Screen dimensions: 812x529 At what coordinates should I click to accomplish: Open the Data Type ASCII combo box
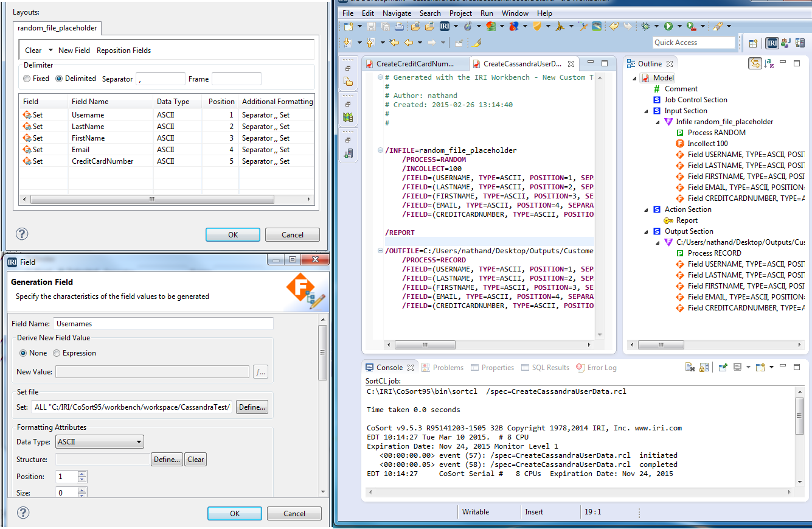click(100, 442)
